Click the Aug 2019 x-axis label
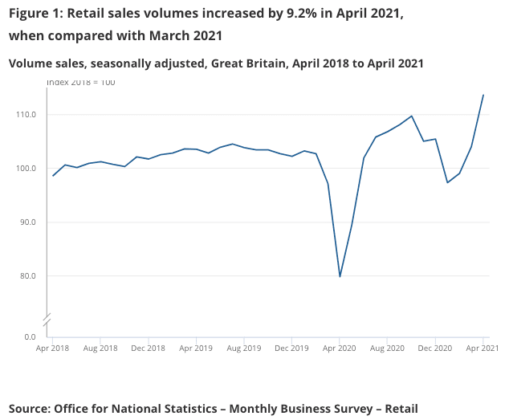 [x=244, y=349]
